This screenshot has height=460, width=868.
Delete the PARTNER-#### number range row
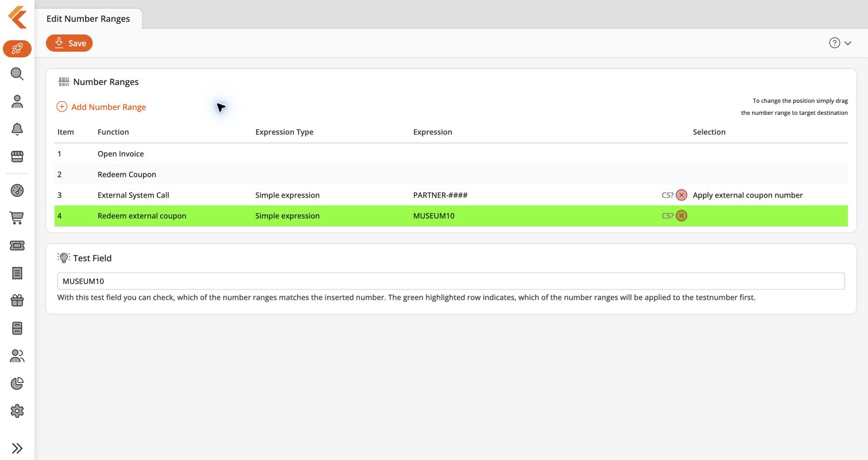click(x=681, y=195)
